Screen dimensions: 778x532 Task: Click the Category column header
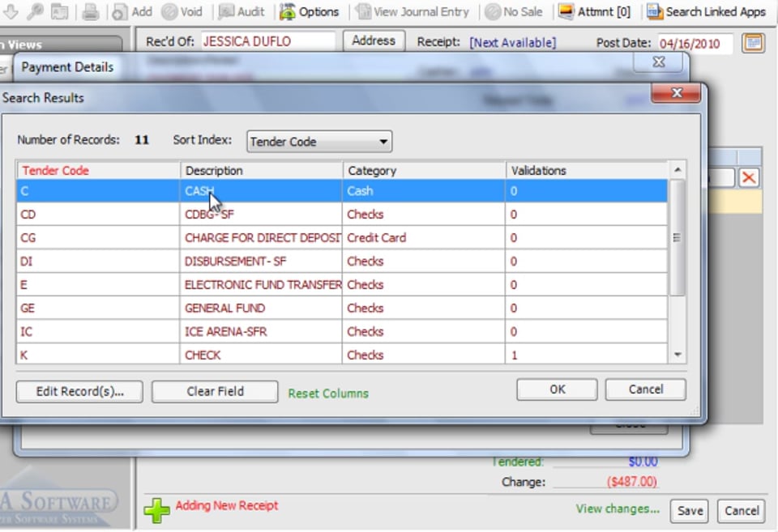coord(424,171)
